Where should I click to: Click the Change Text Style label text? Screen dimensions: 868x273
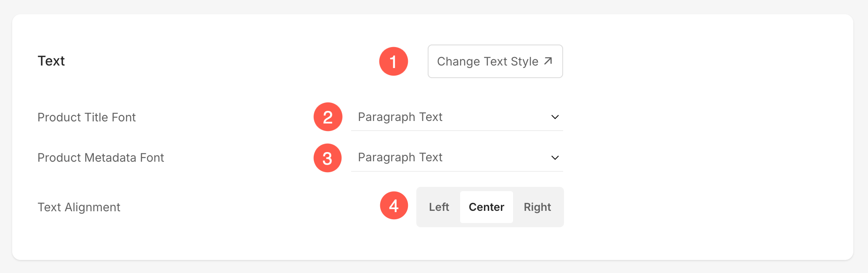pyautogui.click(x=487, y=61)
